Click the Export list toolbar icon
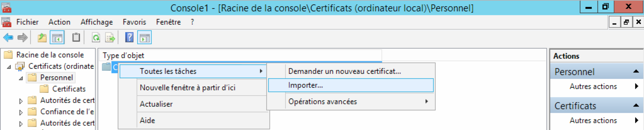The image size is (644, 130). click(x=110, y=38)
